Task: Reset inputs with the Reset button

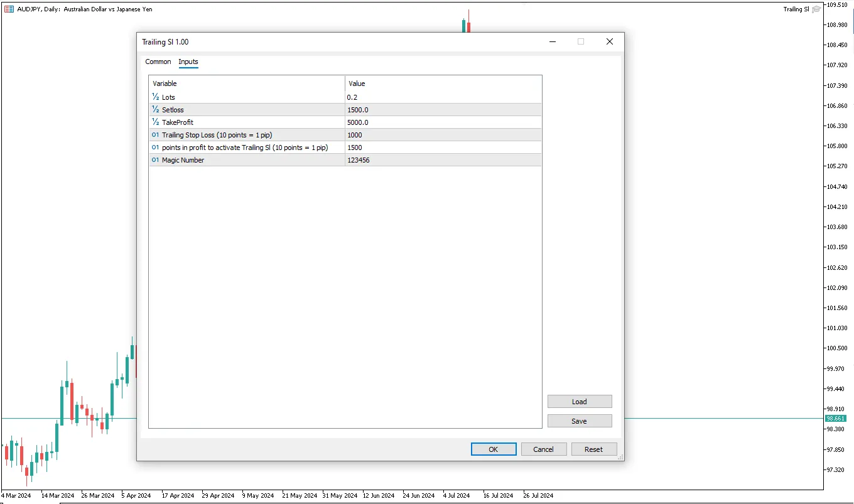Action: coord(593,449)
